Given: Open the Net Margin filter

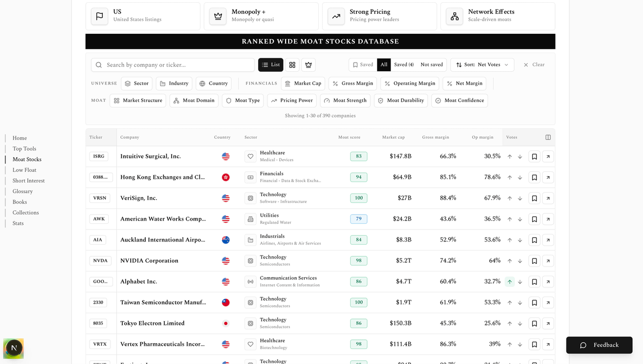Looking at the screenshot, I should [x=465, y=84].
